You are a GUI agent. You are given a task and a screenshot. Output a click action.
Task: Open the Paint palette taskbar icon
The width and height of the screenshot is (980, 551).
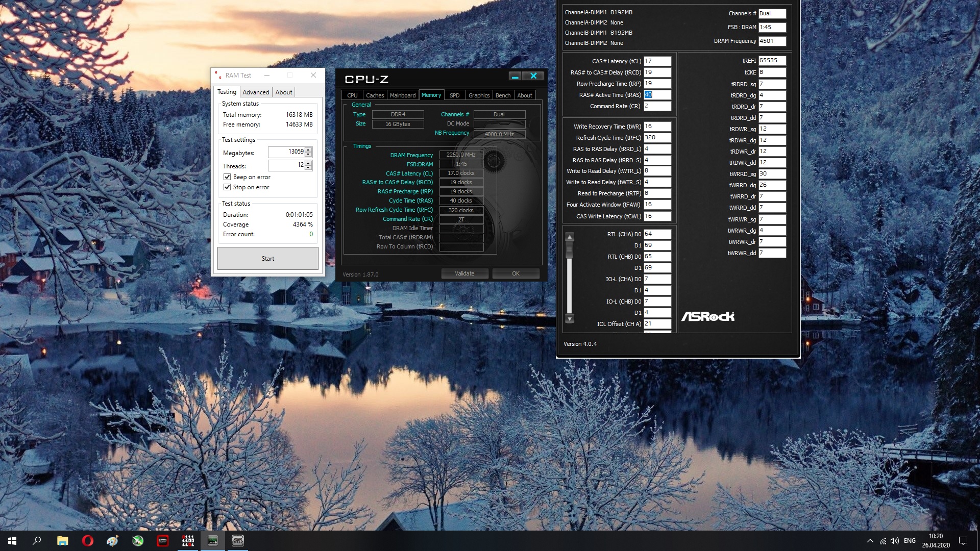(x=112, y=540)
